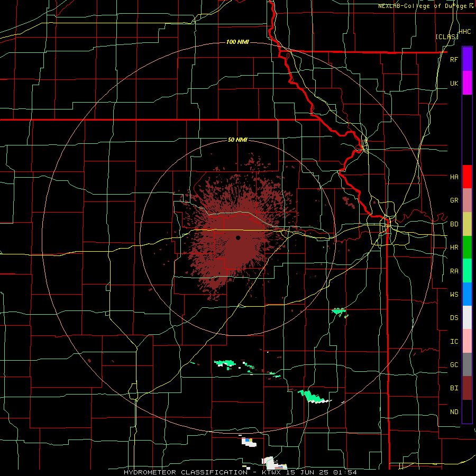Click the ND label beside the legend
This screenshot has height=476, width=476.
point(454,412)
